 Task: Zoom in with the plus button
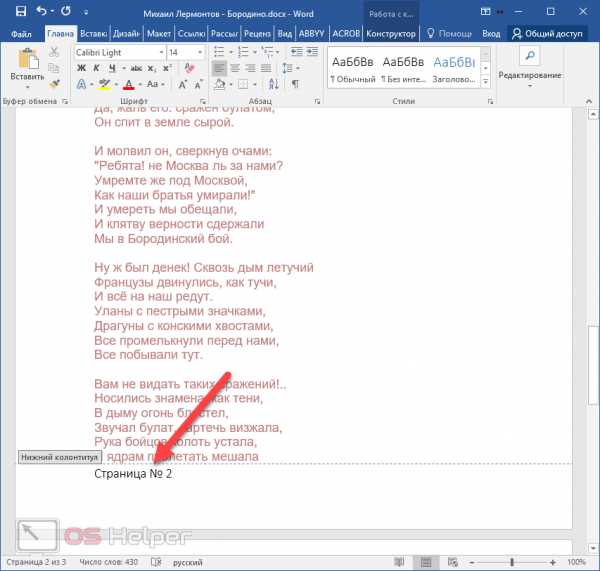(x=552, y=562)
